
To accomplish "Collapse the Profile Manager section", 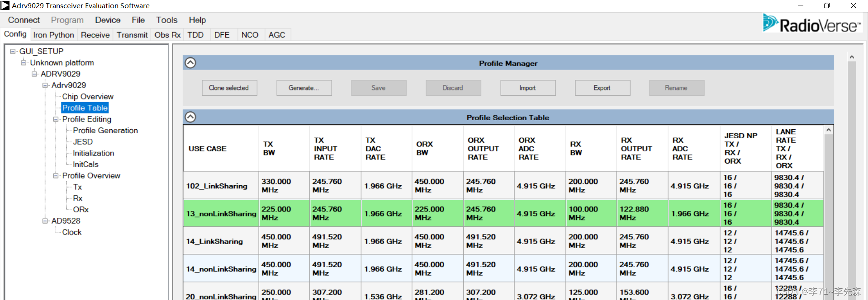I will point(190,63).
